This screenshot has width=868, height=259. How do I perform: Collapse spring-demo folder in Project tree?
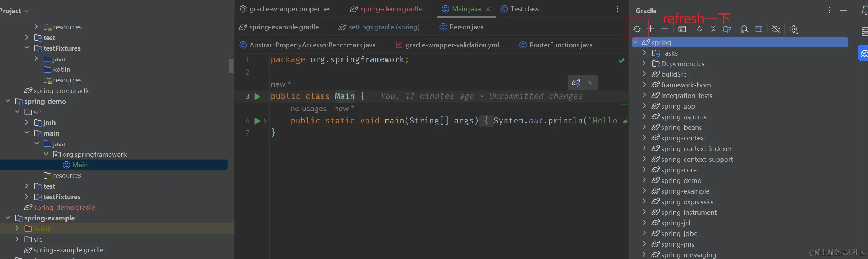click(8, 101)
